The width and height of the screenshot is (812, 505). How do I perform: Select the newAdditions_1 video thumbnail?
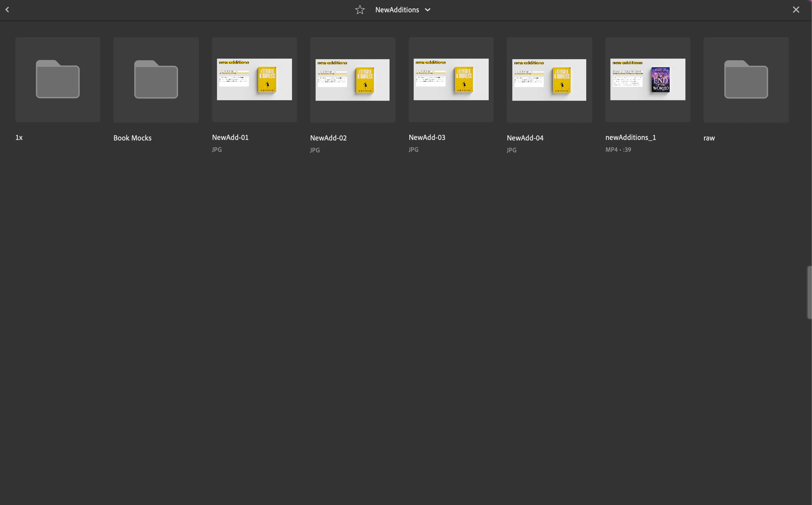coord(648,79)
